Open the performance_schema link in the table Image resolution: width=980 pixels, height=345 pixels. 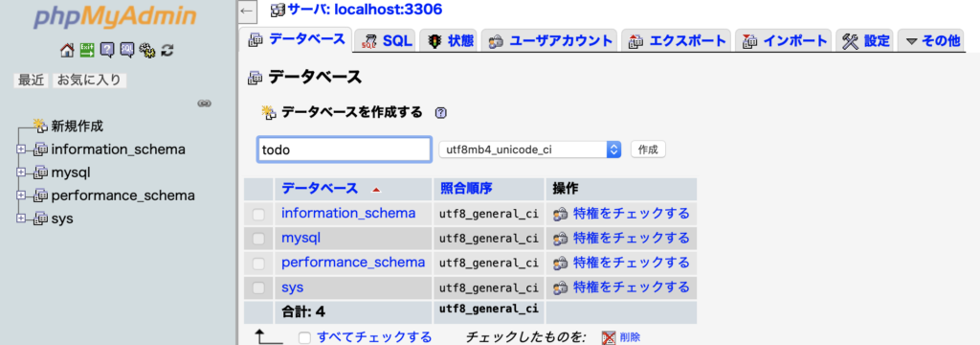coord(353,263)
